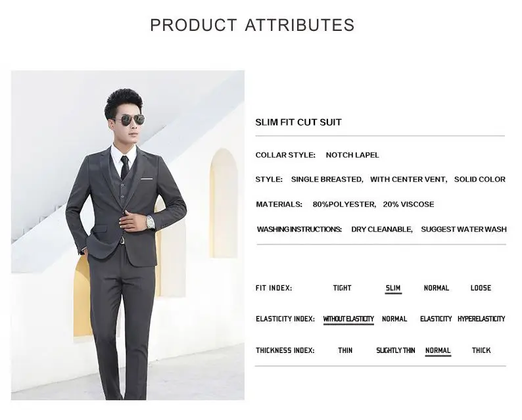Select the LOOSE fit index option

[x=481, y=288]
